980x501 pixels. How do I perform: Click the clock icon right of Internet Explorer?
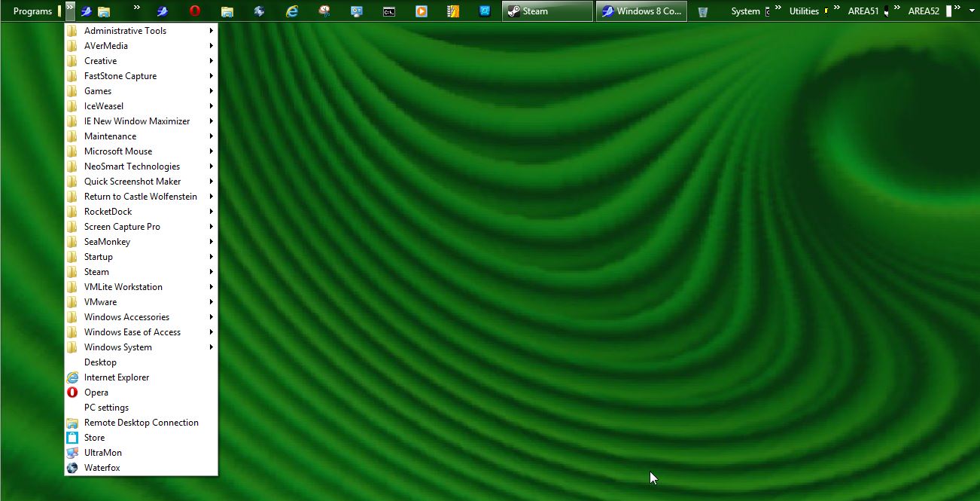coord(324,11)
